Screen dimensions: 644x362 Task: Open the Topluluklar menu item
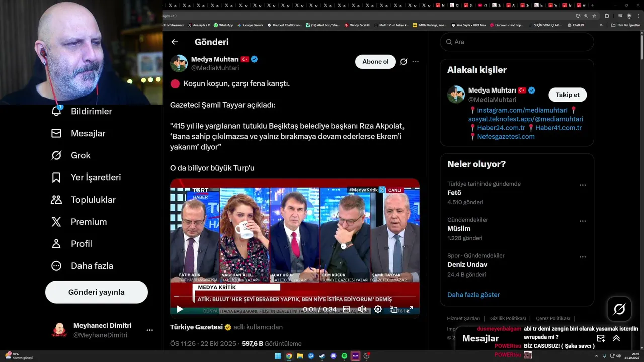pos(93,200)
